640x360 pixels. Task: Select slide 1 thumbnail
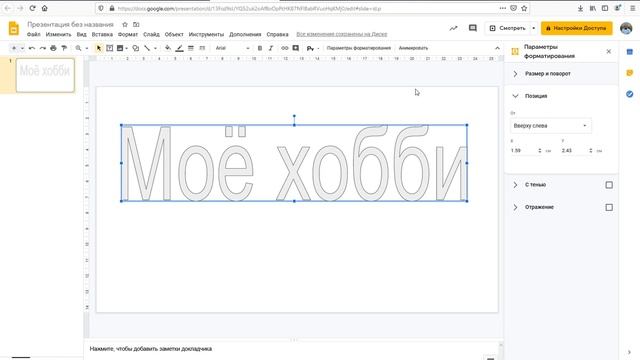[x=45, y=75]
